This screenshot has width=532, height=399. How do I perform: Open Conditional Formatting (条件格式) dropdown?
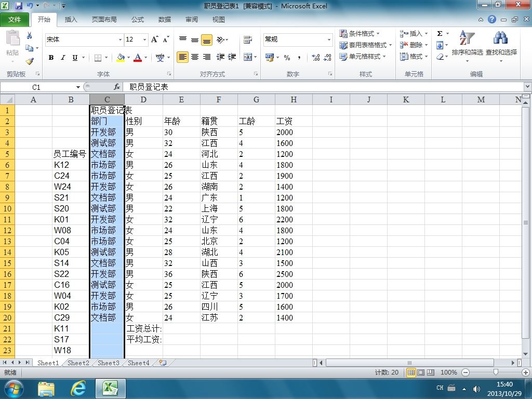click(360, 34)
